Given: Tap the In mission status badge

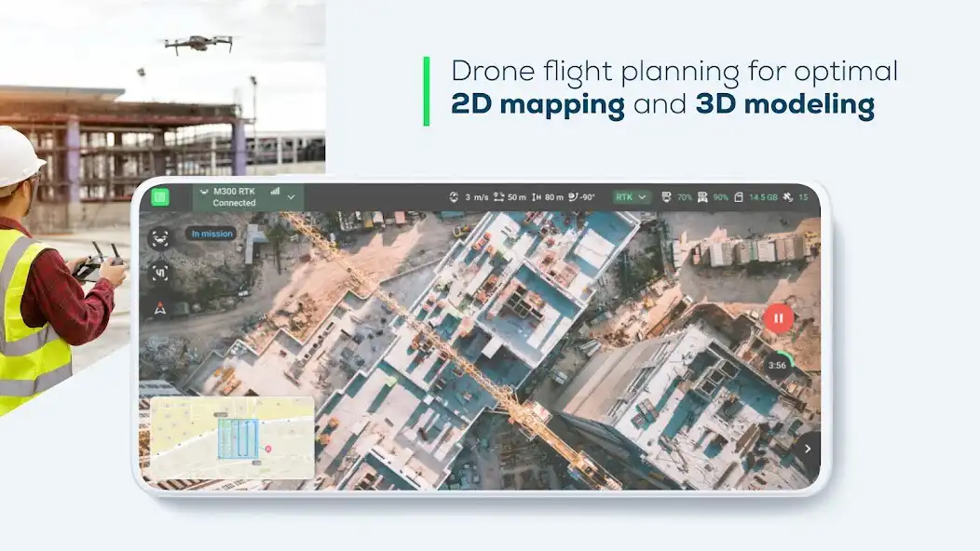Looking at the screenshot, I should 211,234.
